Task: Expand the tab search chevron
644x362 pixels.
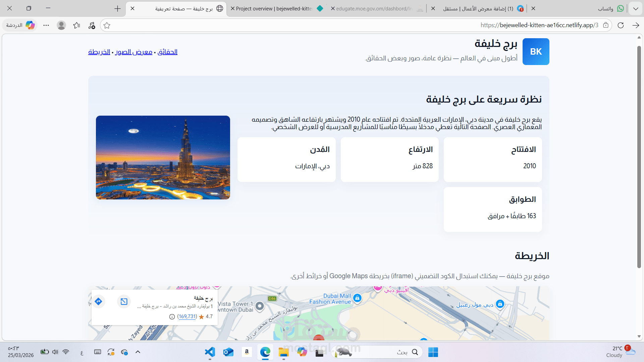Action: (636, 9)
